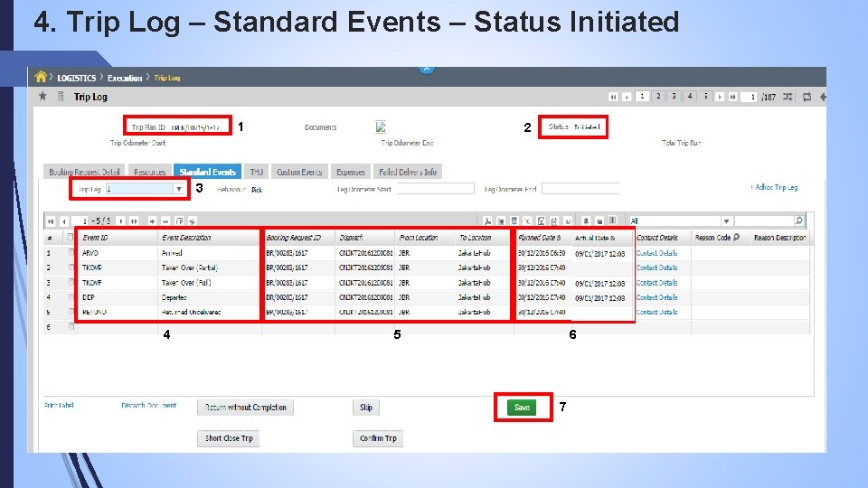
Task: Go to last record in top pager
Action: [x=733, y=97]
